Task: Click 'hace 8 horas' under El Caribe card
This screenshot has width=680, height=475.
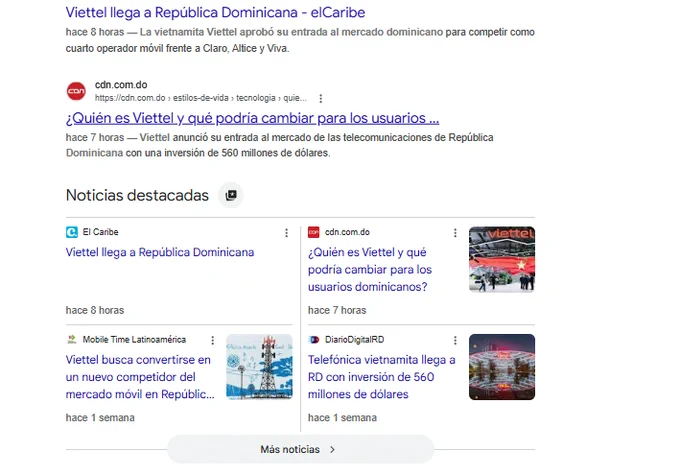Action: (95, 310)
